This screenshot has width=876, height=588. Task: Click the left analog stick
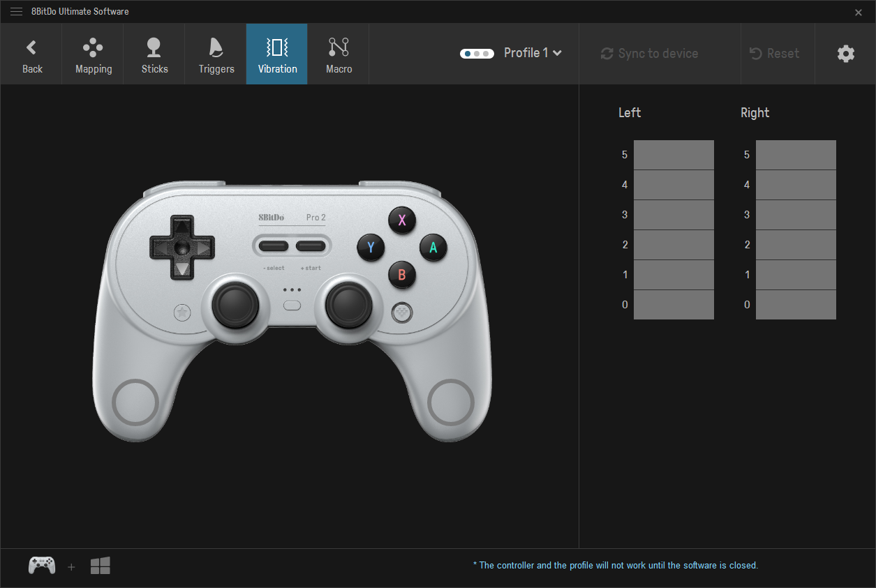pyautogui.click(x=235, y=304)
